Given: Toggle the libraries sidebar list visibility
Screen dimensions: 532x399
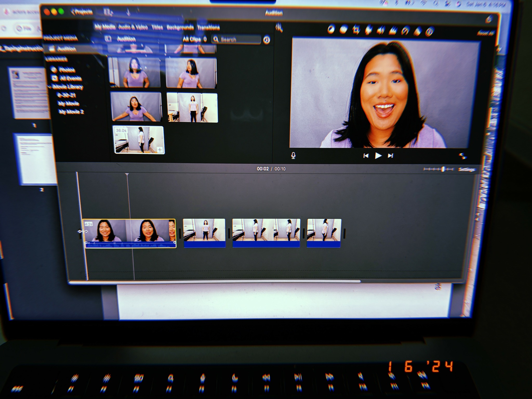Looking at the screenshot, I should (x=108, y=39).
